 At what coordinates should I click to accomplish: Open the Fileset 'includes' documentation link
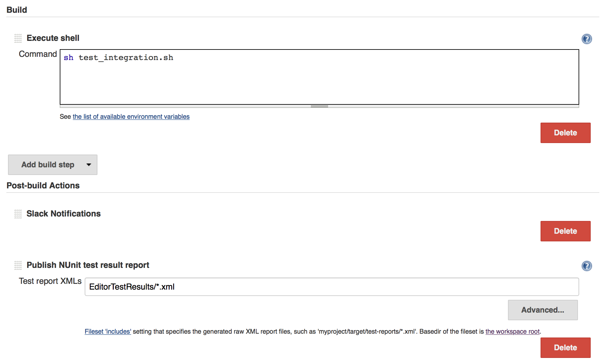pyautogui.click(x=107, y=331)
